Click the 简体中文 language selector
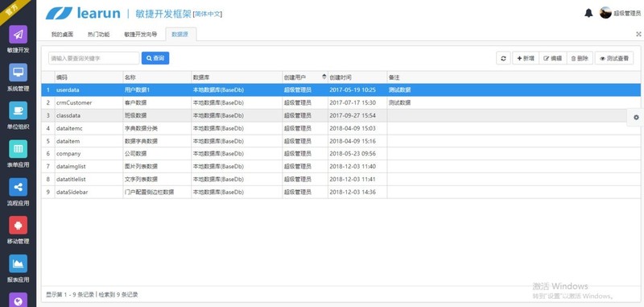Image resolution: width=644 pixels, height=307 pixels. pos(208,14)
